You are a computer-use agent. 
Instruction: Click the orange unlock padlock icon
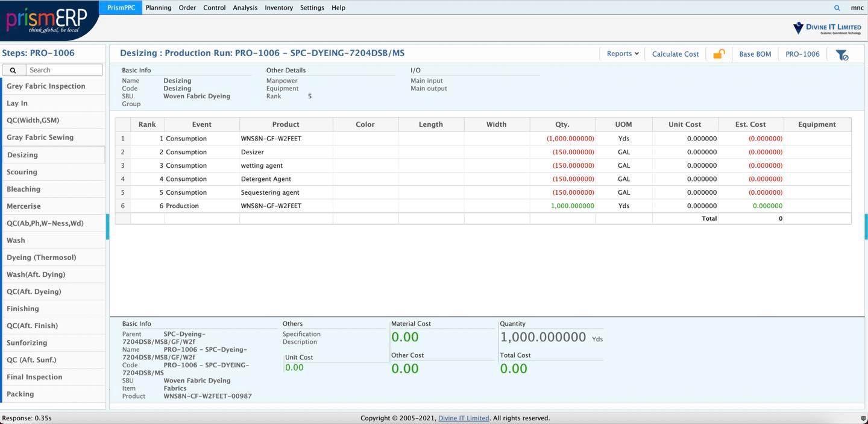click(x=719, y=54)
